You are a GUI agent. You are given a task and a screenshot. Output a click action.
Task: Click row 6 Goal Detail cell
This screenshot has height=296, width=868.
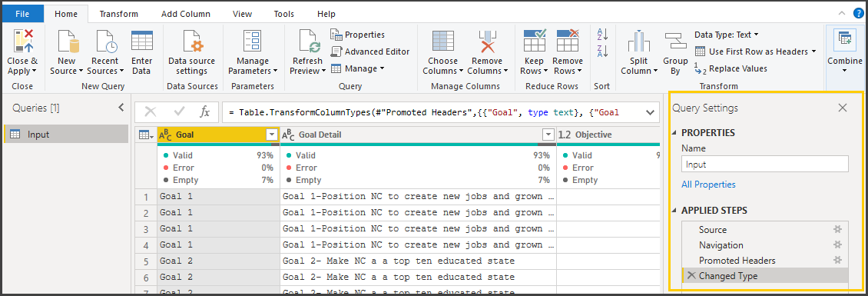coord(418,277)
